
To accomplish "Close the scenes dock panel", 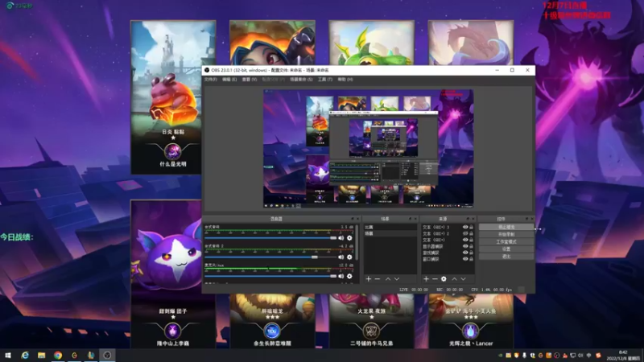I will point(415,219).
